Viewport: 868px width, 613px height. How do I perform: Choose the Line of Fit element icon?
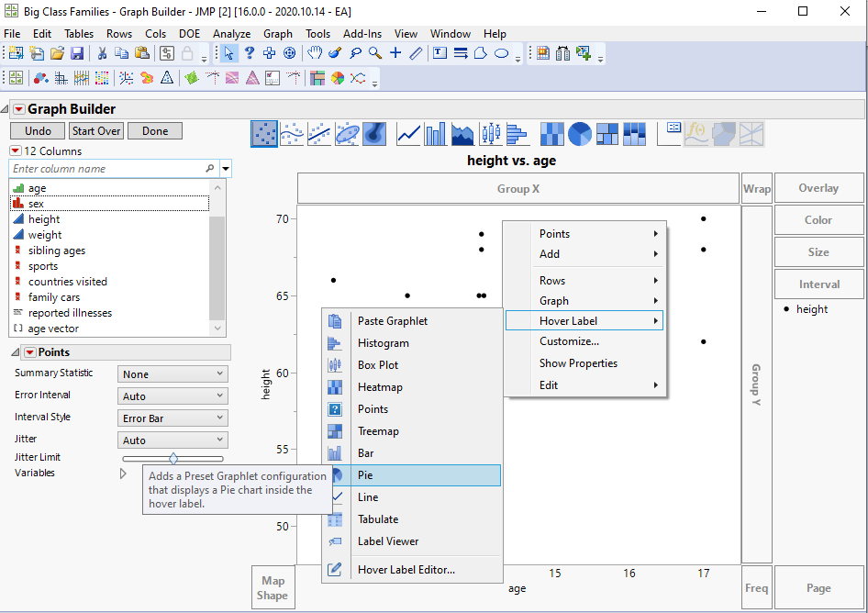point(319,135)
